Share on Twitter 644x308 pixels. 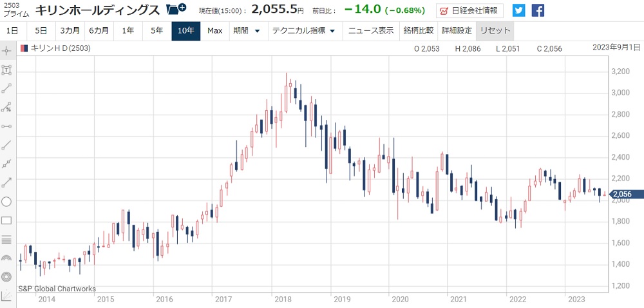(518, 10)
